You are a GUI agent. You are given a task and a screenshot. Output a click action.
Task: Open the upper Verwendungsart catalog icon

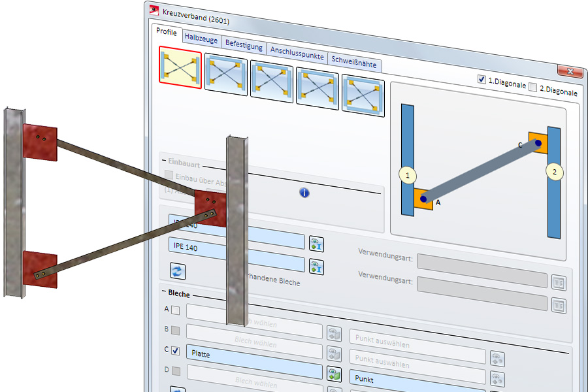click(559, 283)
